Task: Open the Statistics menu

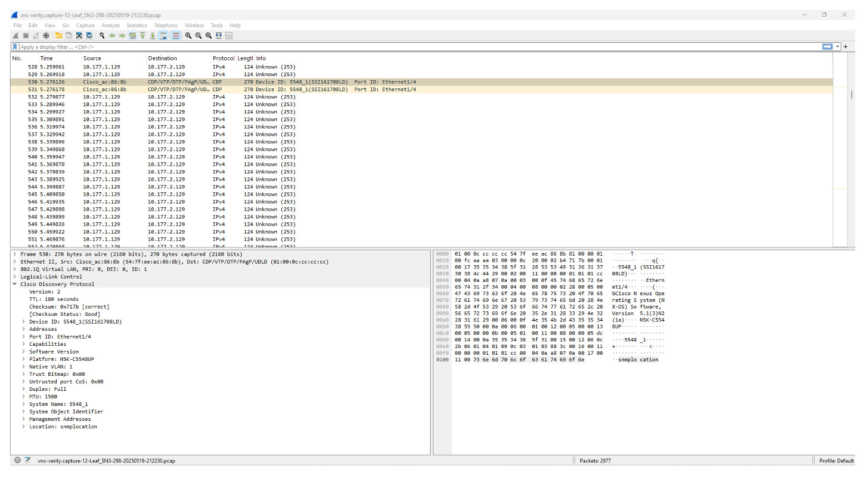Action: 137,26
